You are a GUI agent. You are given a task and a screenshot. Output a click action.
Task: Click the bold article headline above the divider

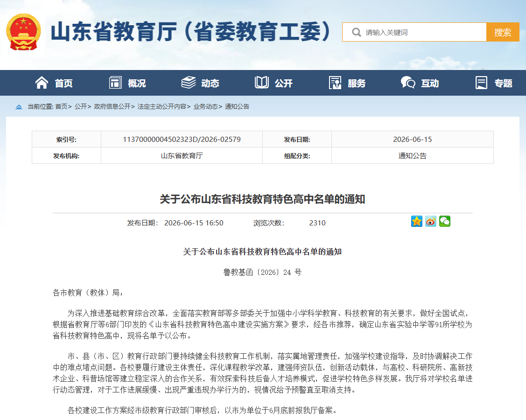[262, 199]
